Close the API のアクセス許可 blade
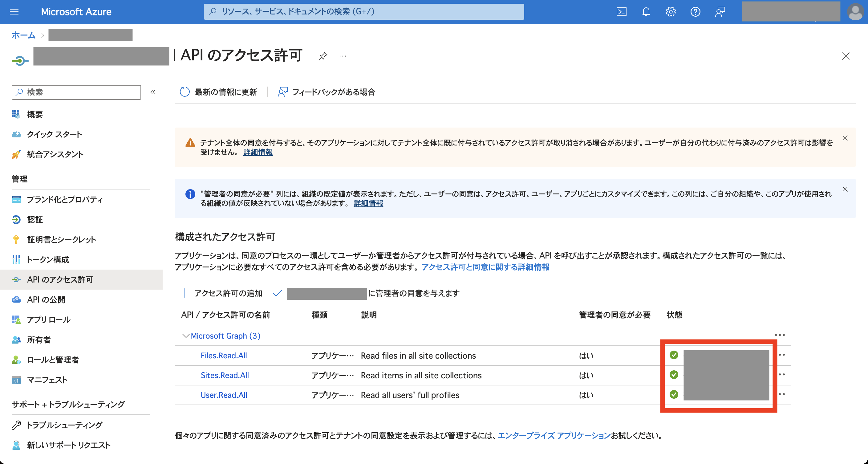868x464 pixels. click(x=846, y=56)
